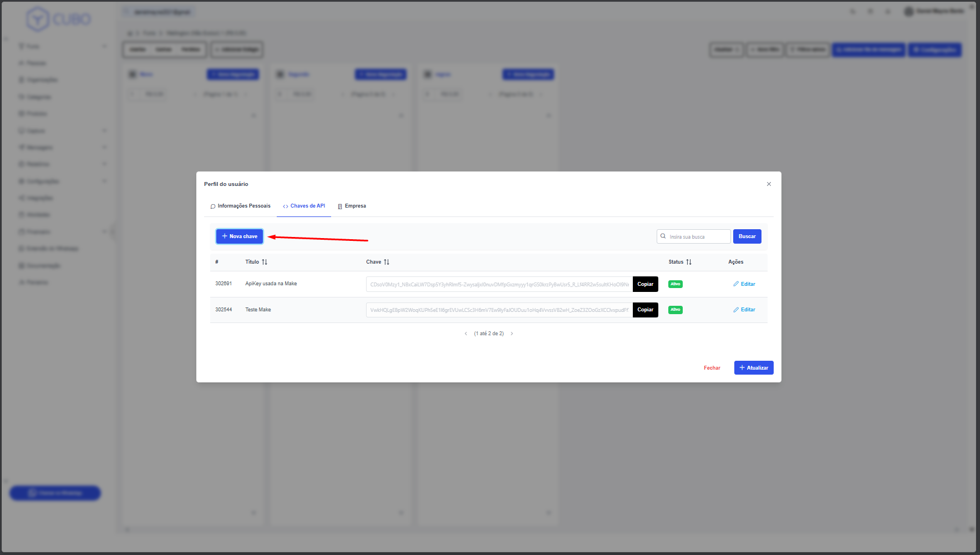Open the Empresa tab
The width and height of the screenshot is (980, 555).
[x=352, y=206]
